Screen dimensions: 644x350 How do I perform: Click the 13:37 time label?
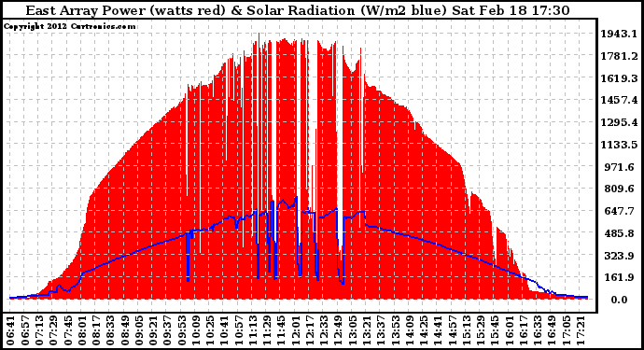(x=381, y=330)
